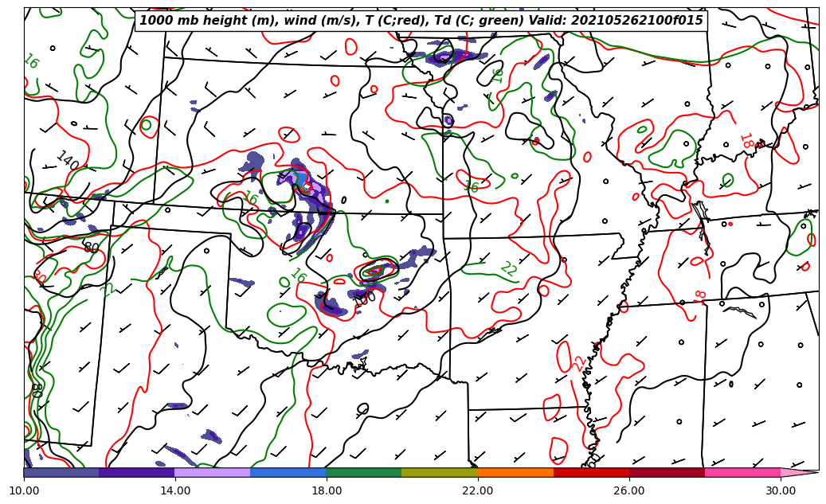Click the black 100 height contour label
Image resolution: width=826 pixels, height=504 pixels.
pos(365,299)
